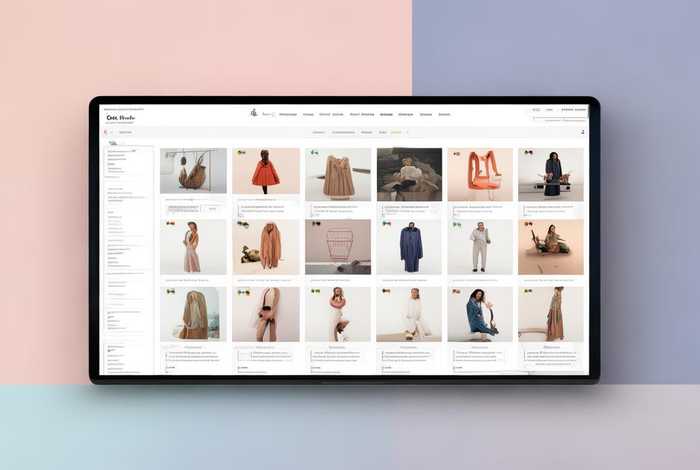700x470 pixels.
Task: Click the badge icon on the orange backpack product
Action: (x=456, y=153)
